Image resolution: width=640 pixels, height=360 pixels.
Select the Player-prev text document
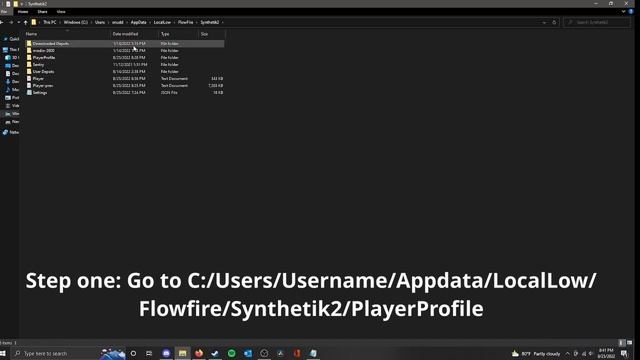coord(43,86)
